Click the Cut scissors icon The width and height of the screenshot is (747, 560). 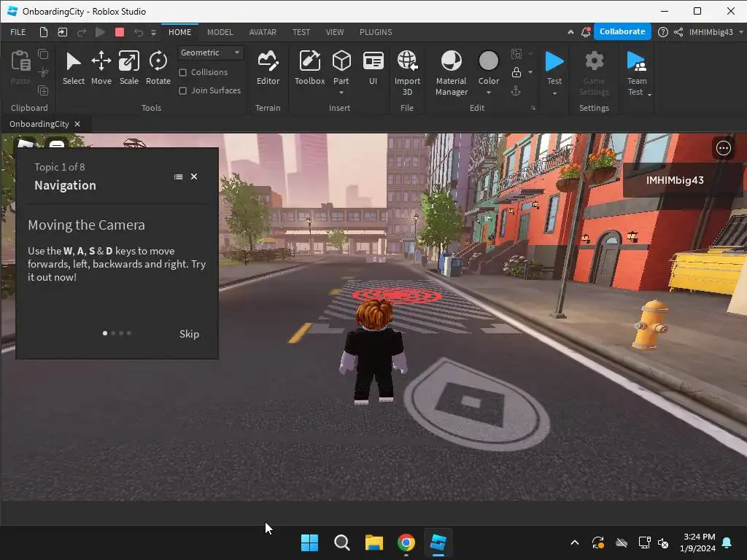(43, 72)
